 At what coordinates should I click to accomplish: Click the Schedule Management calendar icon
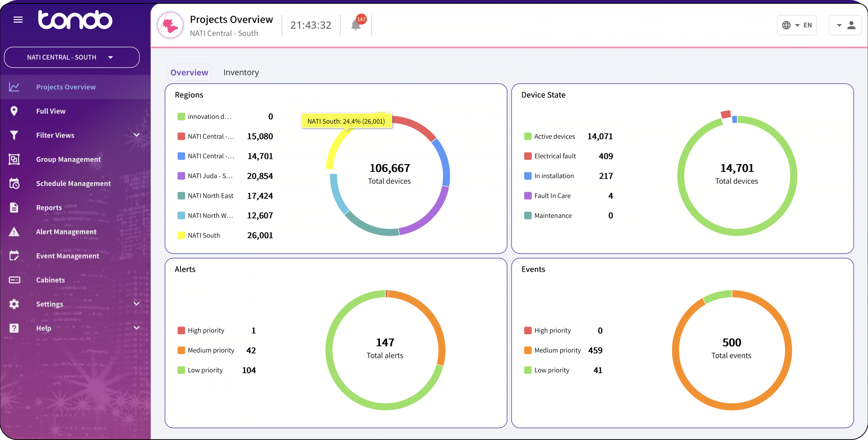(x=14, y=183)
